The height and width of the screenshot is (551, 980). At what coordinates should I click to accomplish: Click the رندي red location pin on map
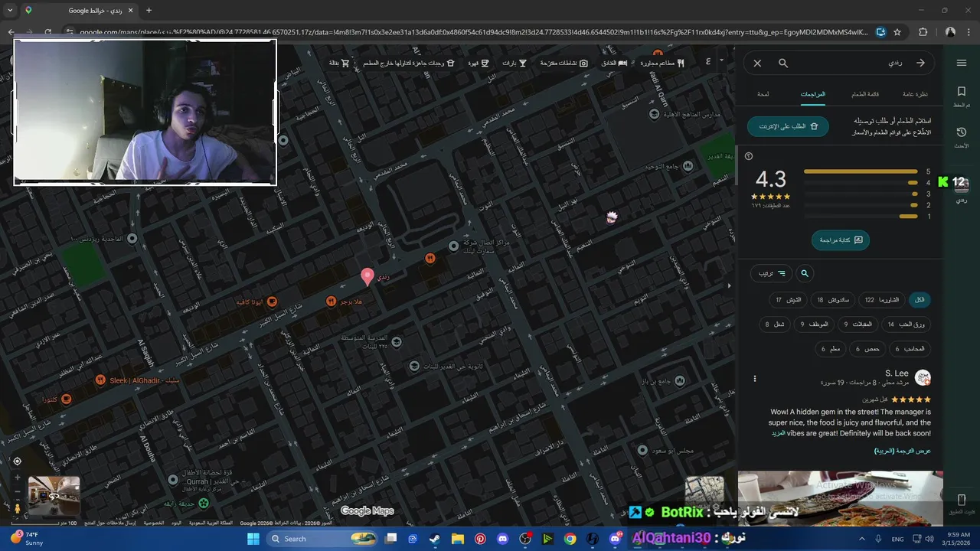pos(367,276)
